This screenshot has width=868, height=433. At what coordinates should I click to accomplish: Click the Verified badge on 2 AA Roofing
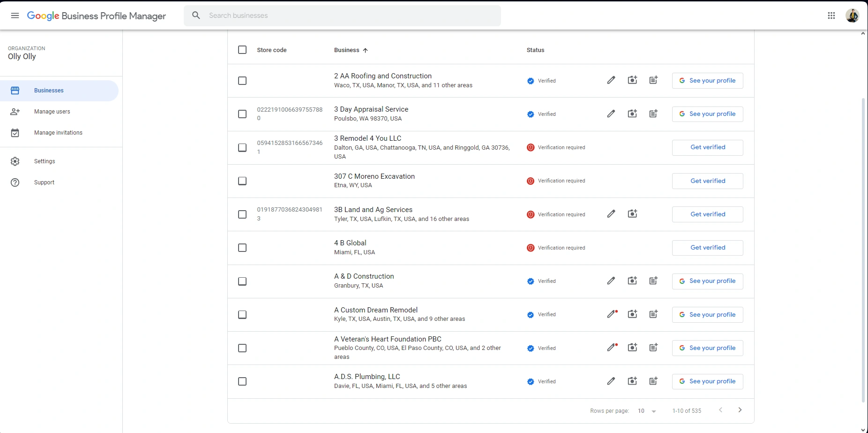point(530,81)
